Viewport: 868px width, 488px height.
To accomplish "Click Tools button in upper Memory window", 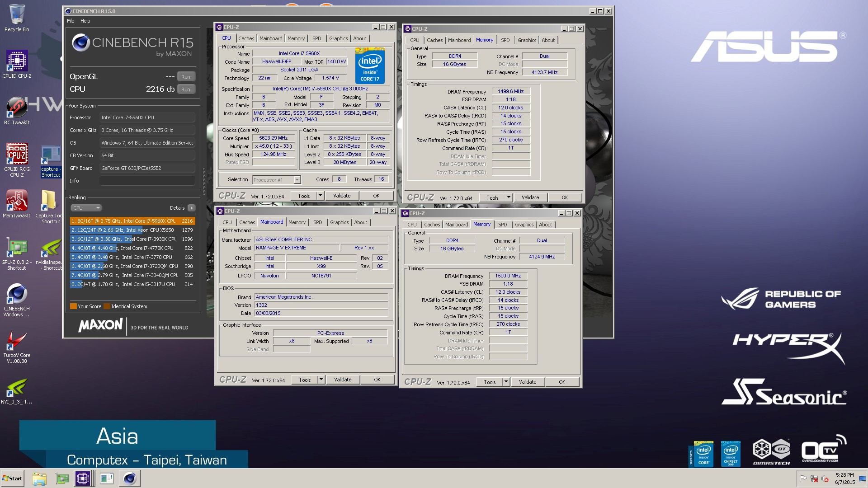I will [493, 197].
